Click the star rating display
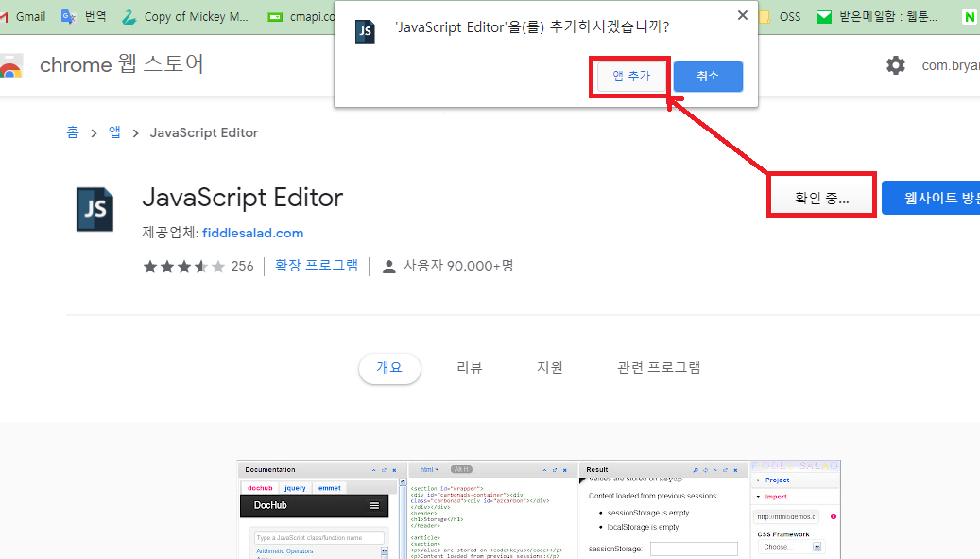Viewport: 980px width, 559px height. click(x=183, y=267)
